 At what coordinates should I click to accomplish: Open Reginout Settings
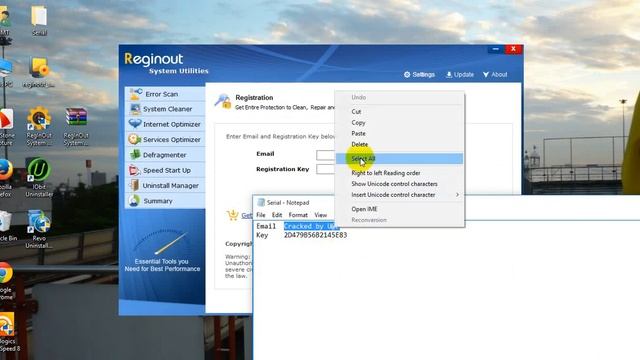pyautogui.click(x=419, y=75)
